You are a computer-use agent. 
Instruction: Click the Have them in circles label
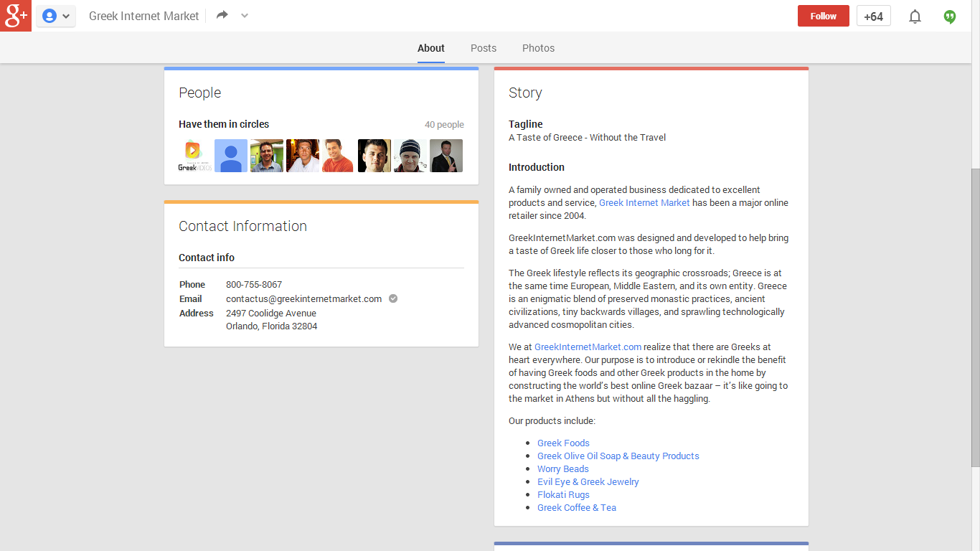click(x=224, y=124)
